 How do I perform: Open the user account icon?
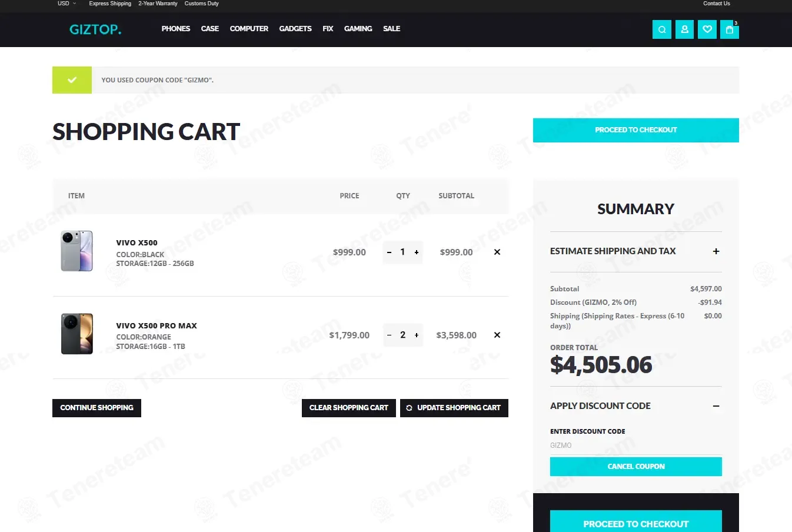click(684, 29)
